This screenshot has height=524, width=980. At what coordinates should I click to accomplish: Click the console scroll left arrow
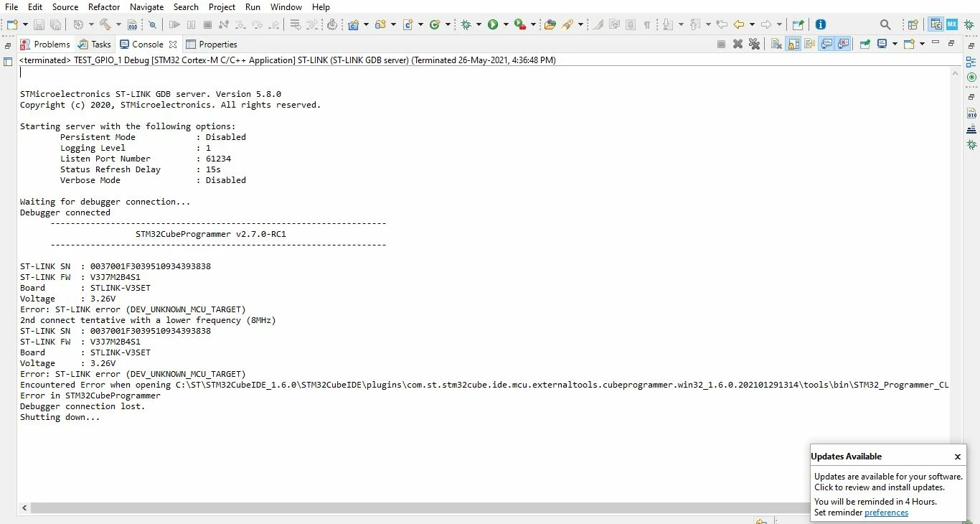point(25,507)
